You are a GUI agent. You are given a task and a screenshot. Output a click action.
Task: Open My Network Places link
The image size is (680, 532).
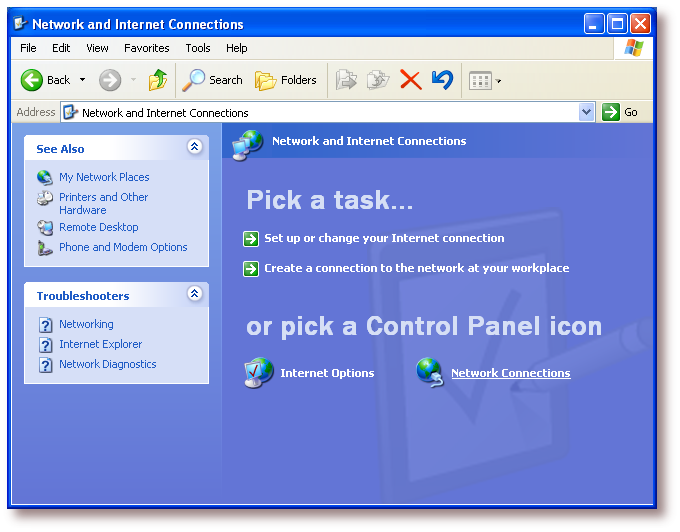coord(103,177)
